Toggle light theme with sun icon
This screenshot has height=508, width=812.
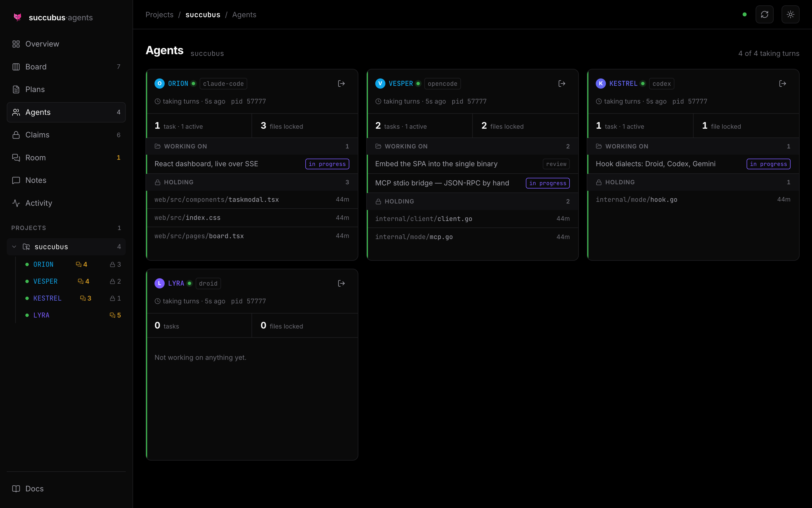(790, 14)
